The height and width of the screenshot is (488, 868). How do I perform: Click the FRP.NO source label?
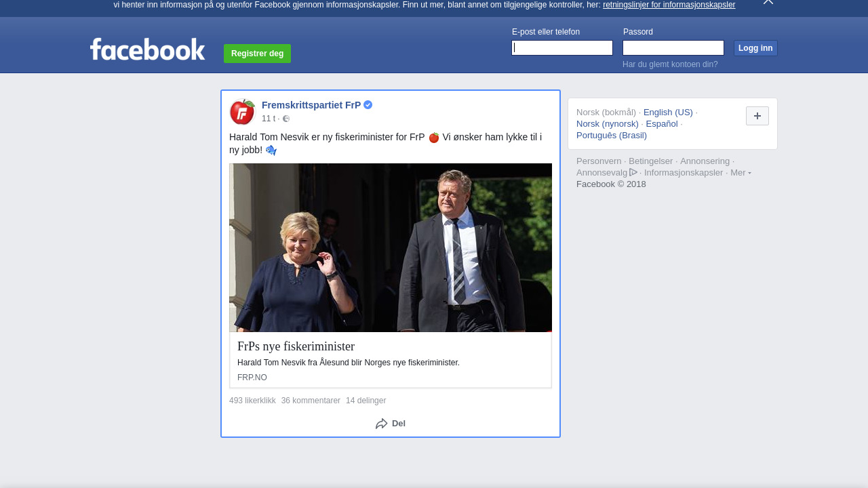click(252, 378)
